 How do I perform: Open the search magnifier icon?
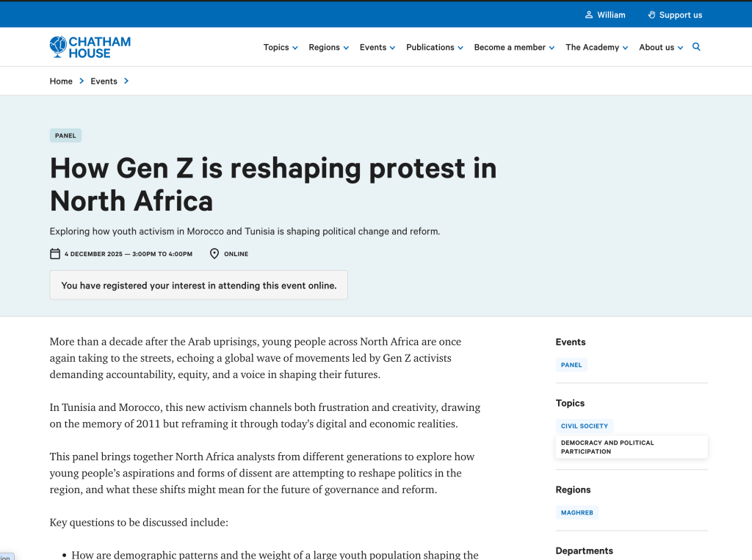coord(696,47)
